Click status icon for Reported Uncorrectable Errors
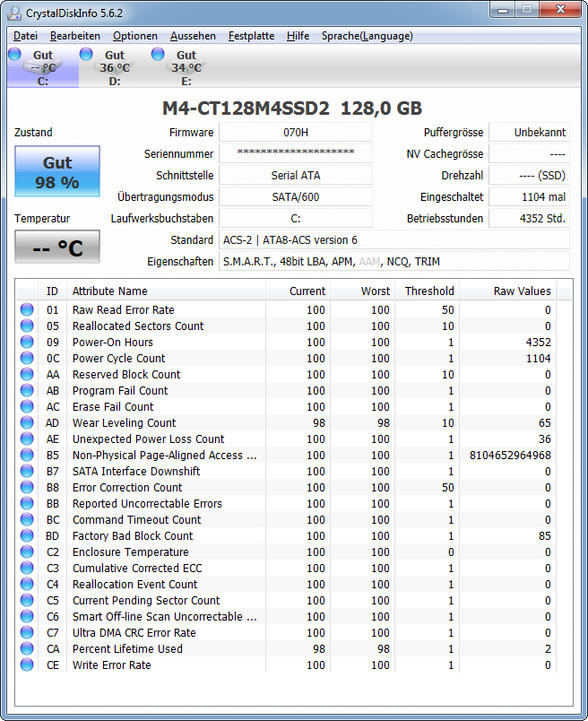The image size is (588, 721). [x=27, y=503]
